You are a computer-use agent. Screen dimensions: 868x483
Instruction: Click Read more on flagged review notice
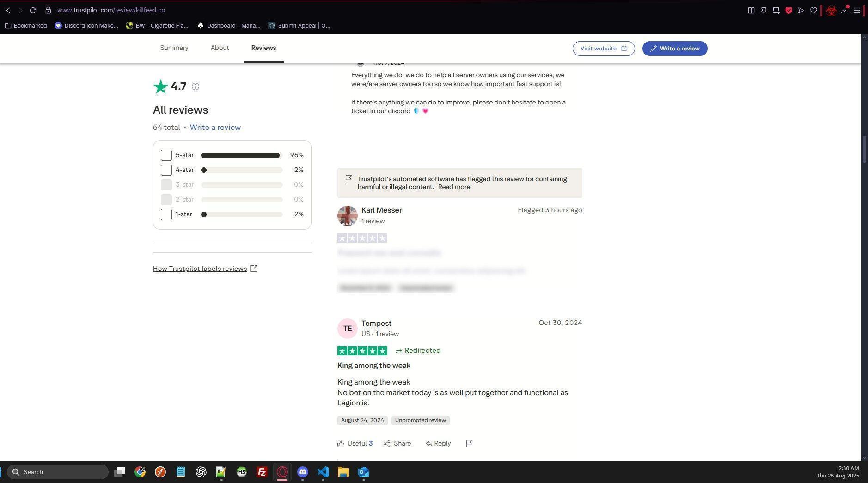click(x=454, y=187)
